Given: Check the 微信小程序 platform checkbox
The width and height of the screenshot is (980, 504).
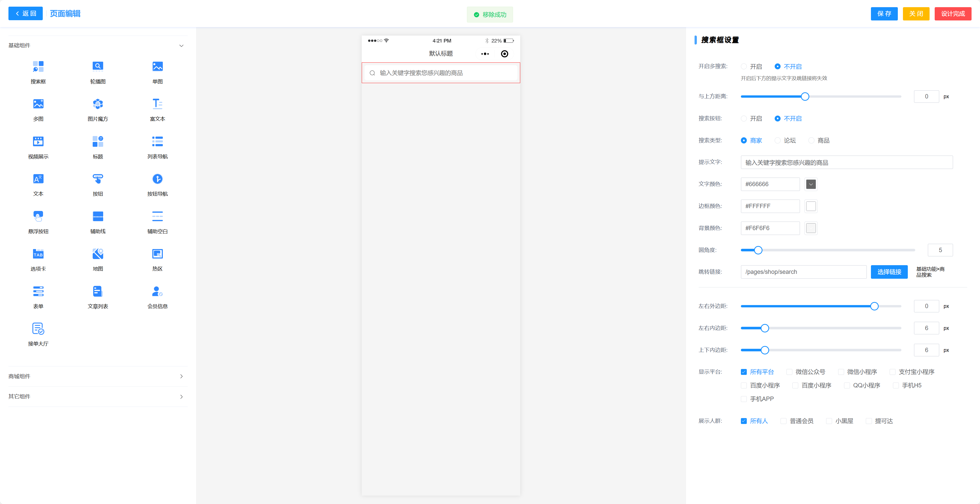Looking at the screenshot, I should click(x=841, y=372).
